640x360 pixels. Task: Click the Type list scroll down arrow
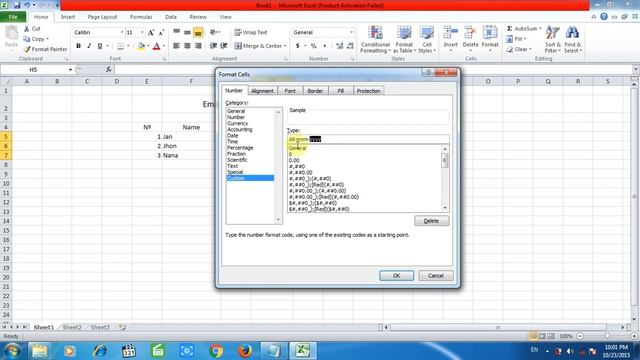[445, 208]
